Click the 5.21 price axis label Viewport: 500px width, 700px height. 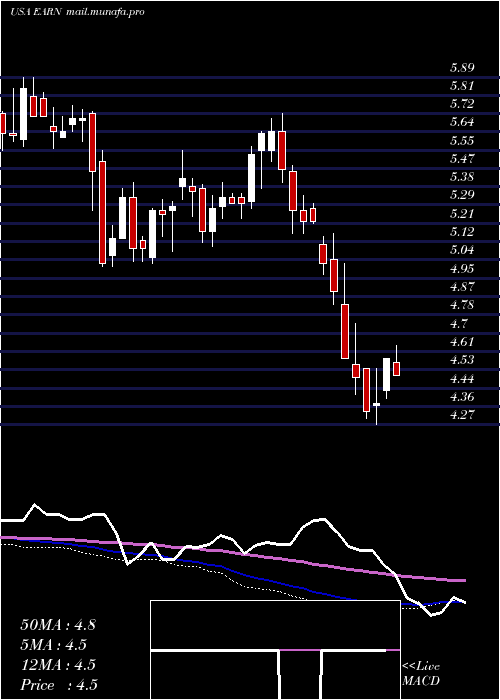pyautogui.click(x=462, y=214)
